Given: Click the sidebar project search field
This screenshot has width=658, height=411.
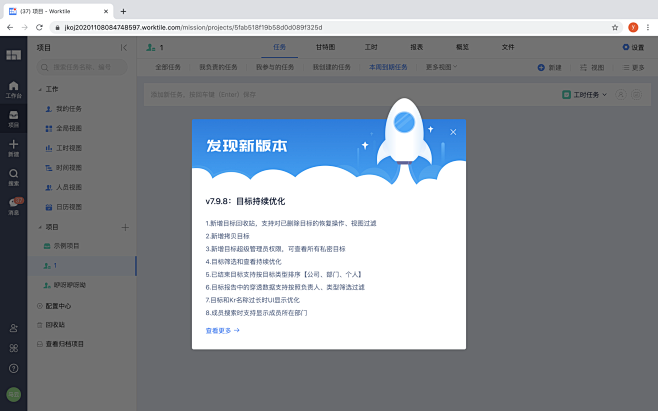Looking at the screenshot, I should click(85, 67).
